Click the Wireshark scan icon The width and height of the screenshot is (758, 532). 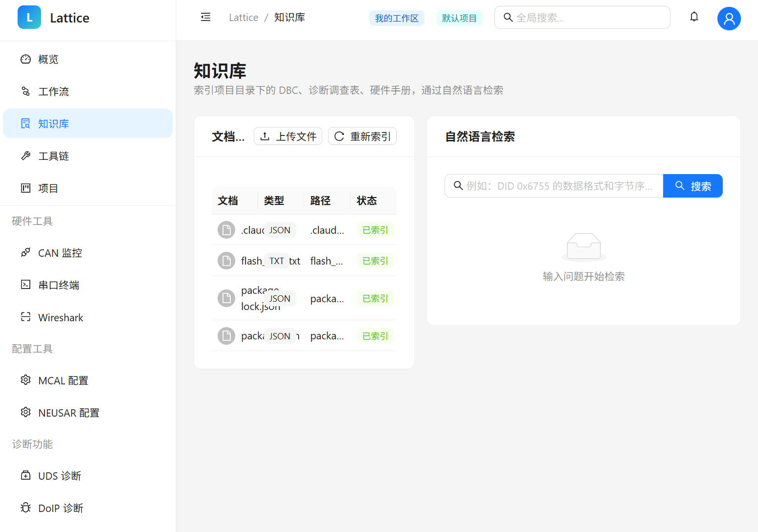pyautogui.click(x=26, y=317)
